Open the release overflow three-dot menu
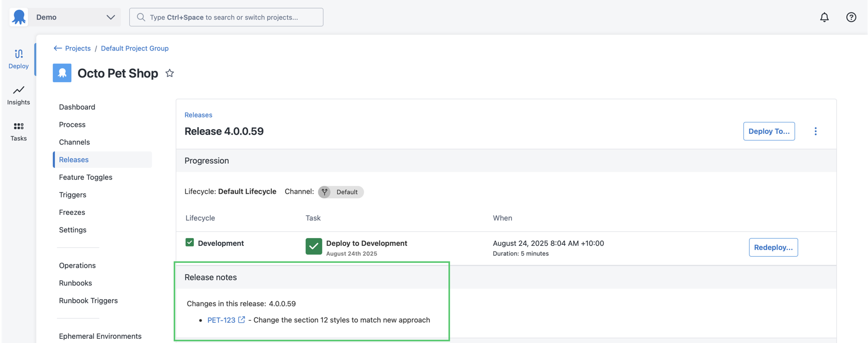The image size is (868, 343). pyautogui.click(x=816, y=131)
